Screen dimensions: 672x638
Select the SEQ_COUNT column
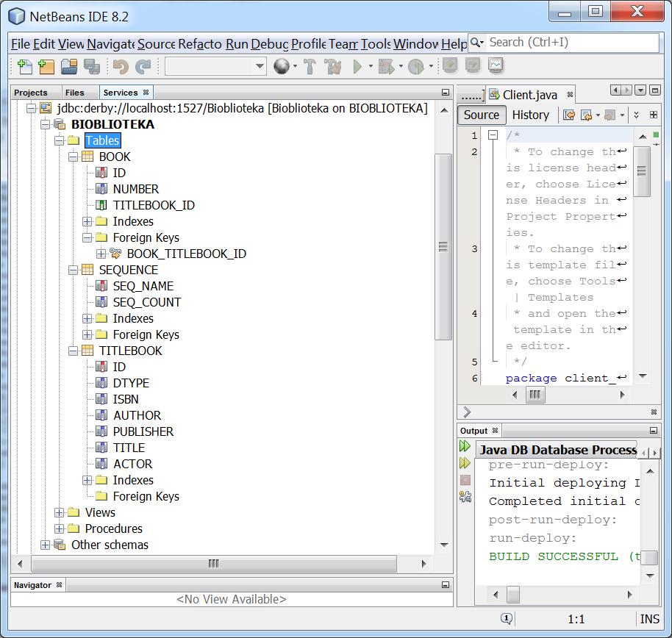point(146,302)
